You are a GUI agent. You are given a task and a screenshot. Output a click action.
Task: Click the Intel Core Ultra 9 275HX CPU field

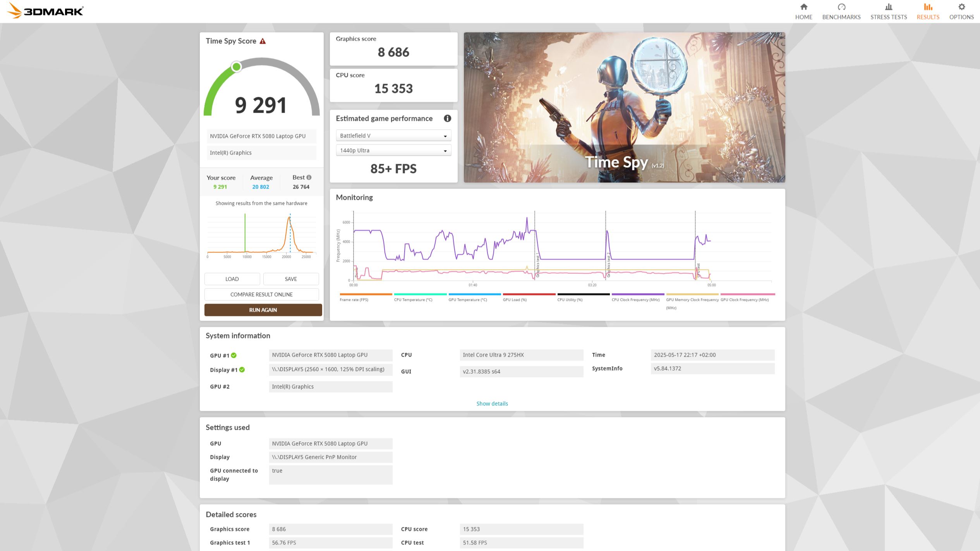click(522, 355)
